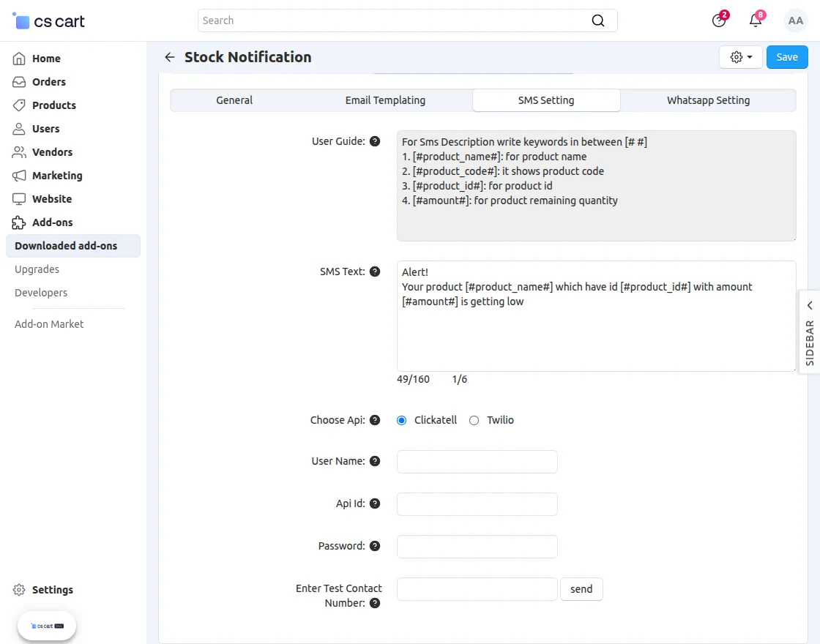Click the back arrow beside Stock Notification
Viewport: 820px width, 644px height.
[170, 57]
